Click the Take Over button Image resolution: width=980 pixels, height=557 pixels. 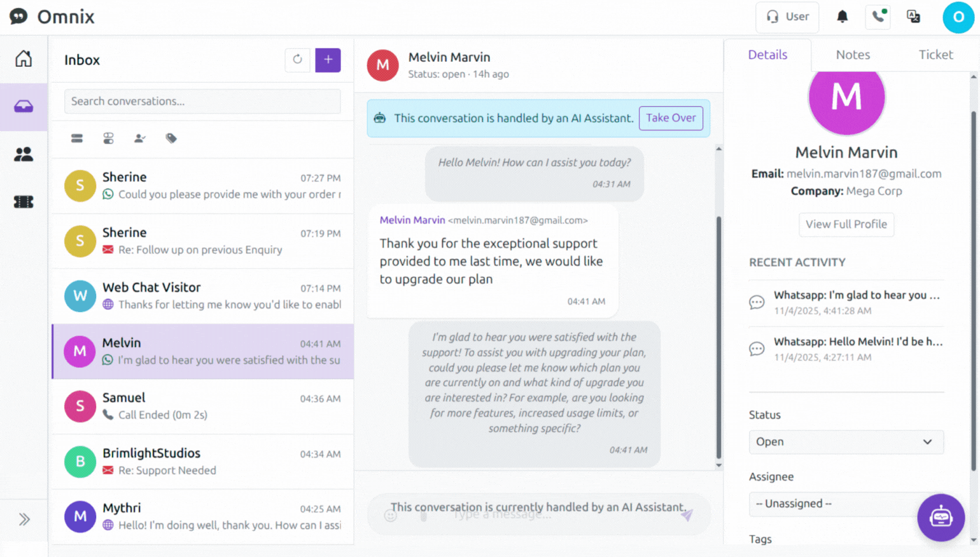(671, 118)
